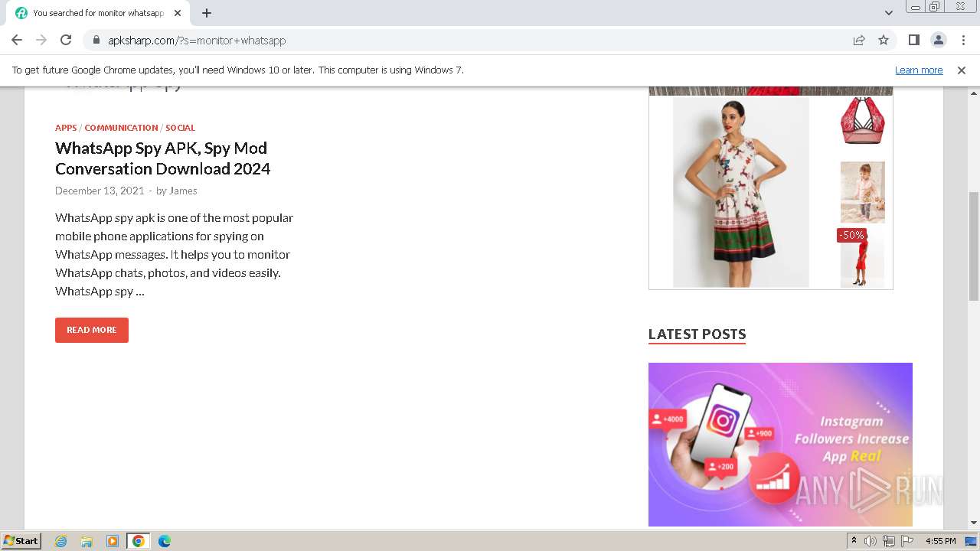Click the page vertical scrollbar thumb

point(974,246)
